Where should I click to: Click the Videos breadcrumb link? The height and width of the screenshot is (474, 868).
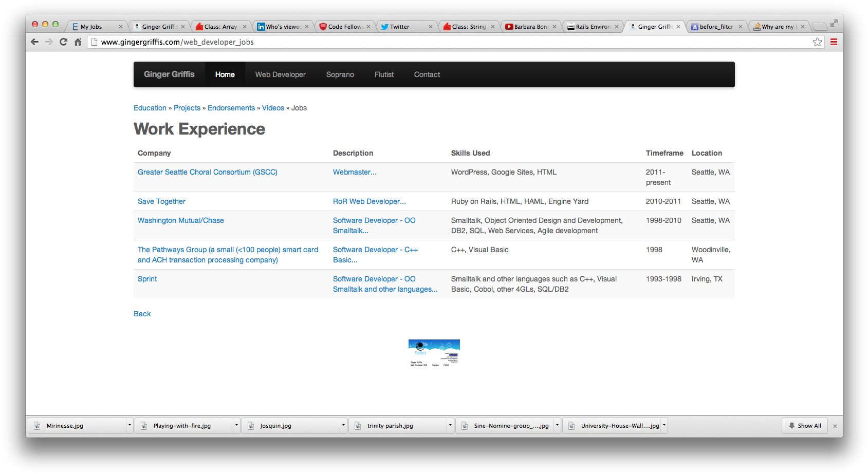(x=273, y=108)
